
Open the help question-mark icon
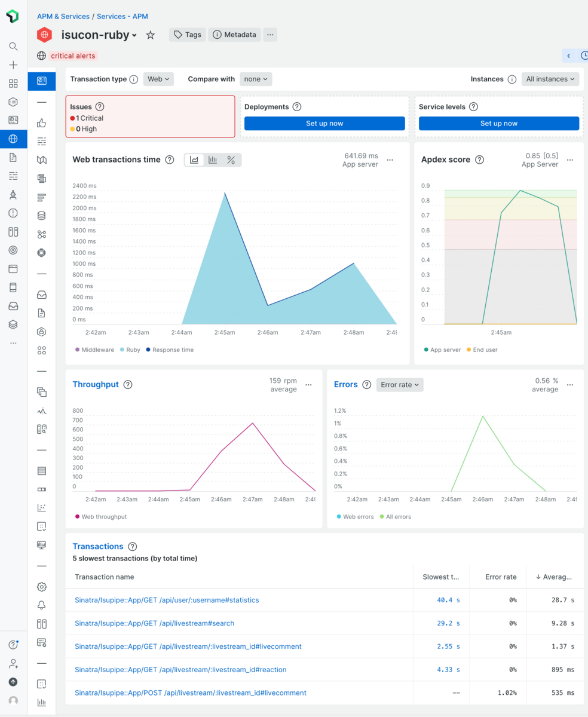(13, 645)
